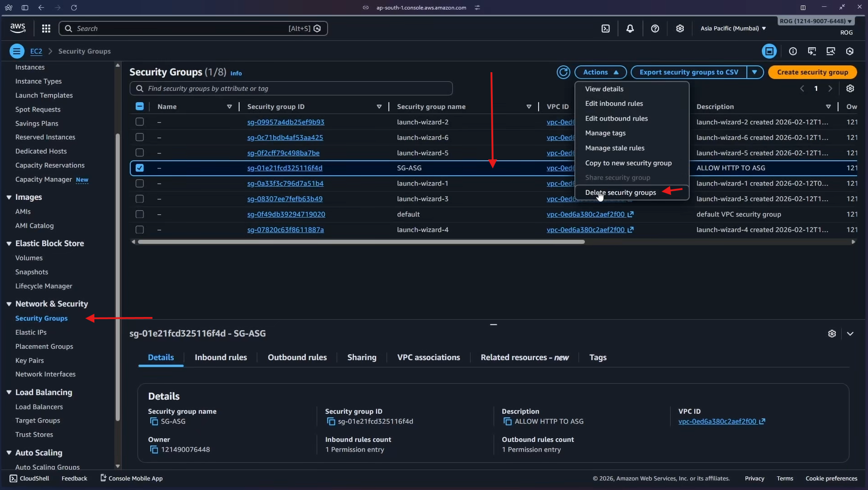Toggle the side navigation hamburger menu
Screen dimensions: 868x490
click(x=17, y=51)
